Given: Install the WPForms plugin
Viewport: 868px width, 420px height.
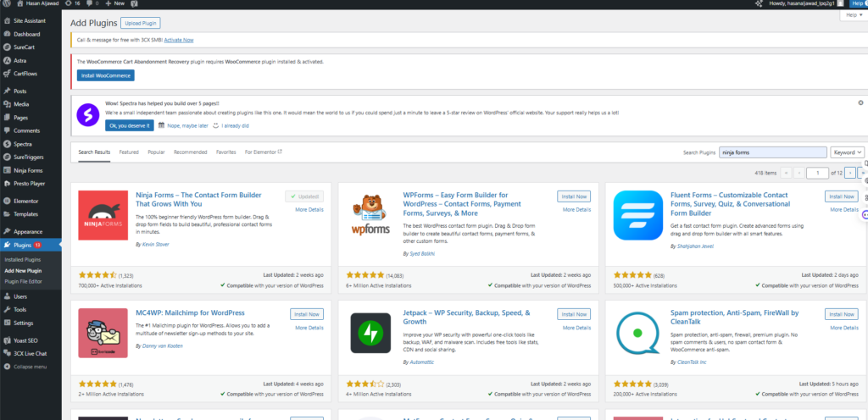Looking at the screenshot, I should click(x=574, y=196).
